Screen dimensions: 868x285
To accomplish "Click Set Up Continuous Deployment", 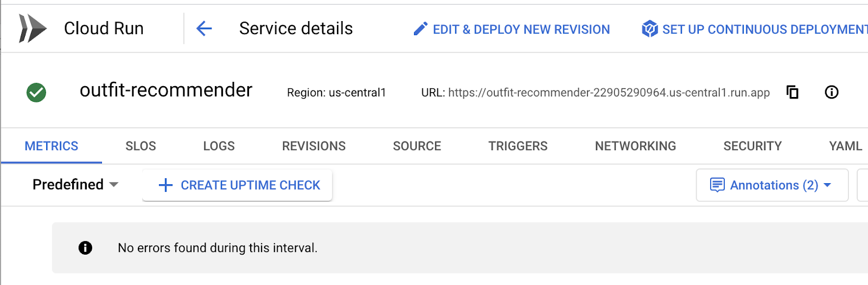I will pos(765,29).
